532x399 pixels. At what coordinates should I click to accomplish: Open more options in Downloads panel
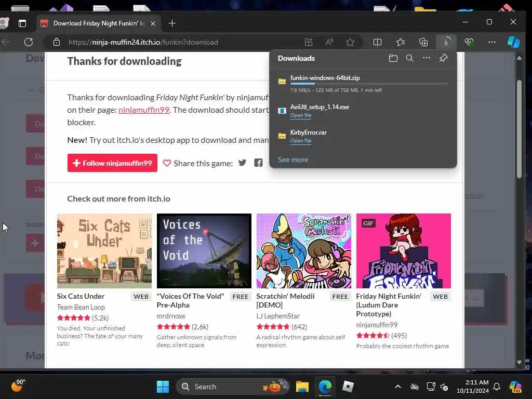pos(427,58)
